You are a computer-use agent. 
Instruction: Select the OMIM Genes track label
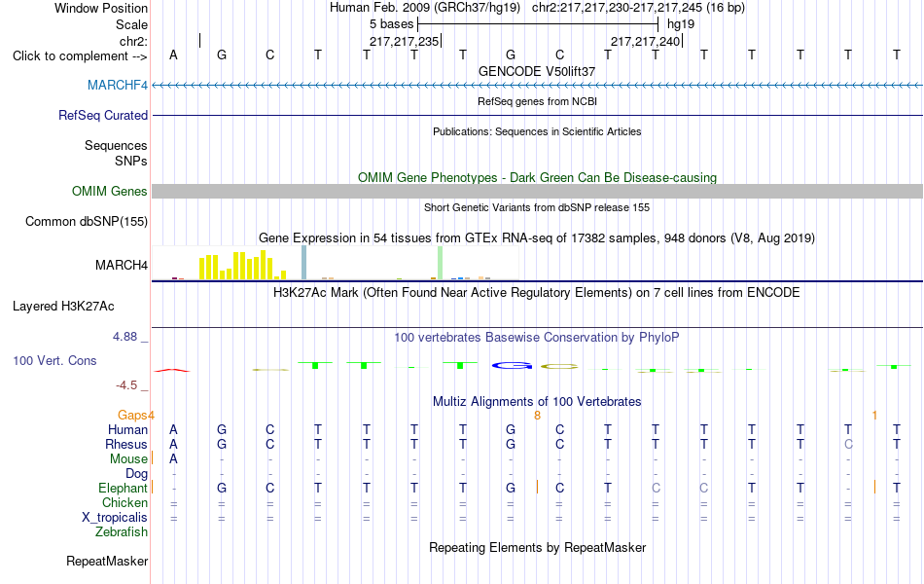[x=109, y=191]
